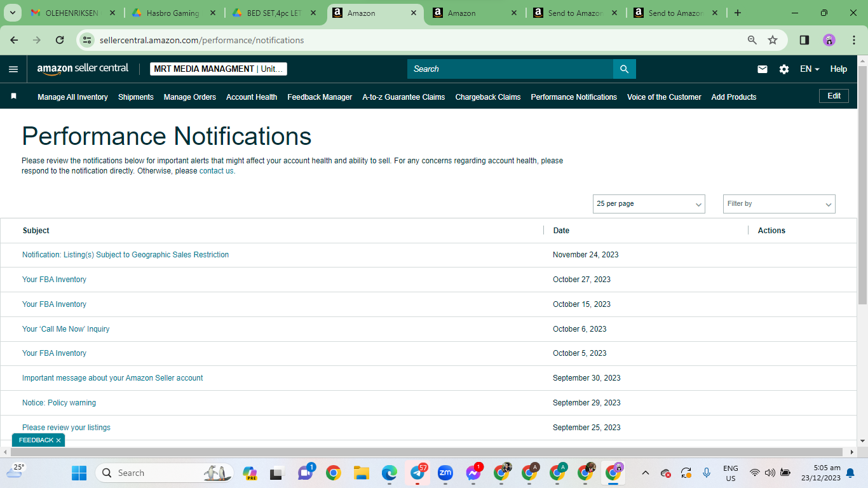Open Chrome's tab search chevron

coord(13,13)
